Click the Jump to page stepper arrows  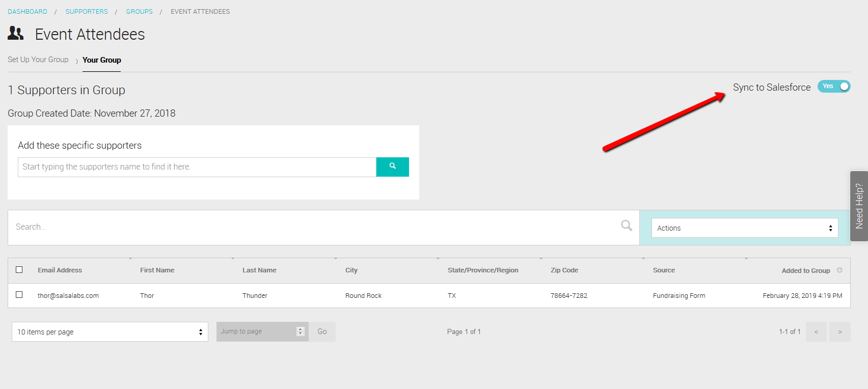point(301,331)
